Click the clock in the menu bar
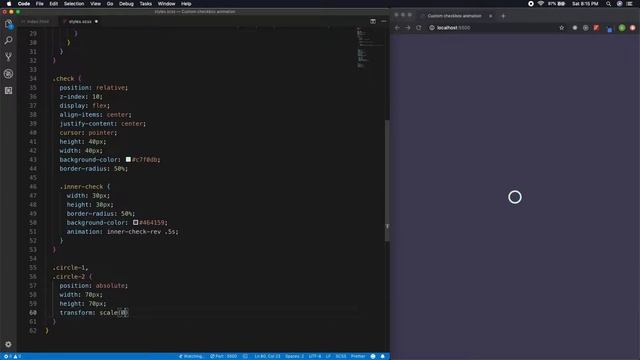The image size is (640, 360). coord(585,4)
